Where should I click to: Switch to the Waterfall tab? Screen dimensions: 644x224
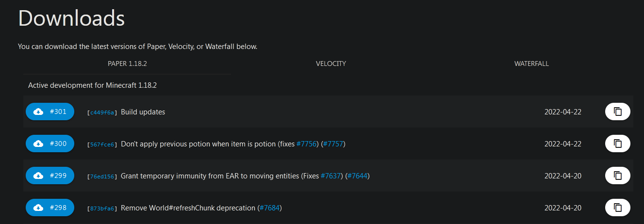tap(531, 64)
